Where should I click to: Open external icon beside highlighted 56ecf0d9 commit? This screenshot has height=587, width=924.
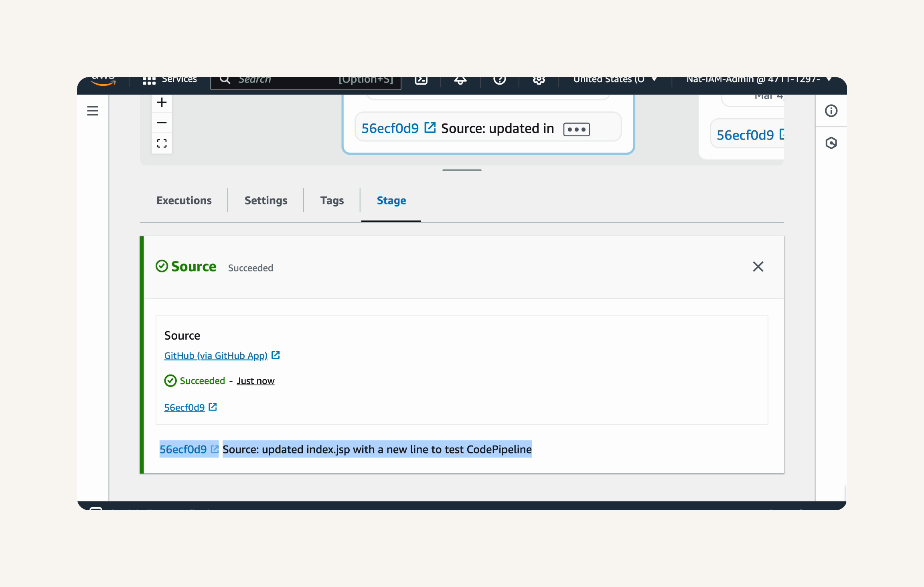(x=215, y=449)
